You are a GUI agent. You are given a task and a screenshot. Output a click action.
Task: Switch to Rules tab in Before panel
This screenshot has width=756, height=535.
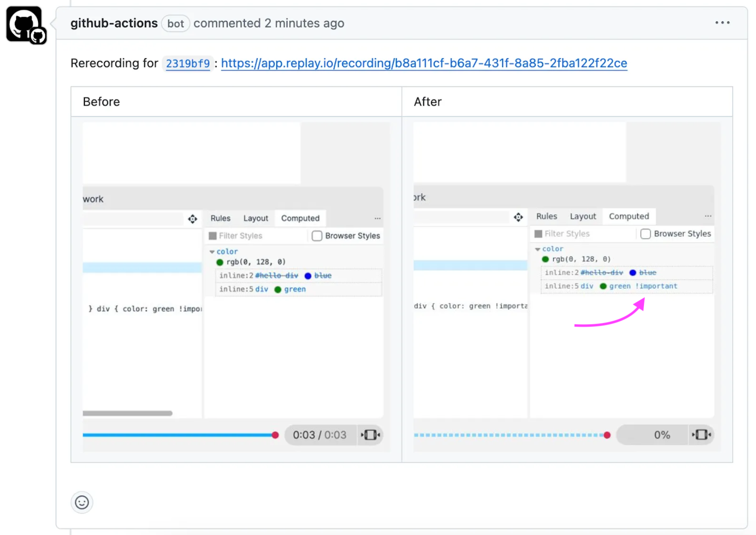pos(220,218)
